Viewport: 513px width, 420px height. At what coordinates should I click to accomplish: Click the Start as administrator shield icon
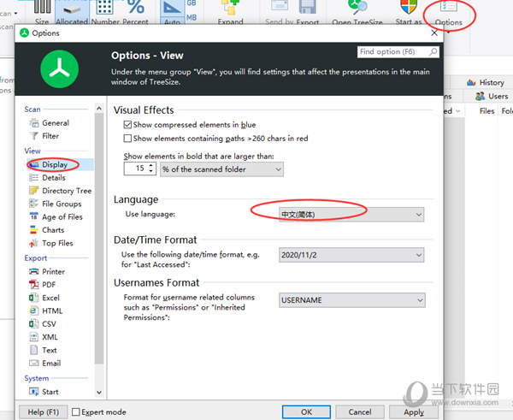(x=409, y=7)
